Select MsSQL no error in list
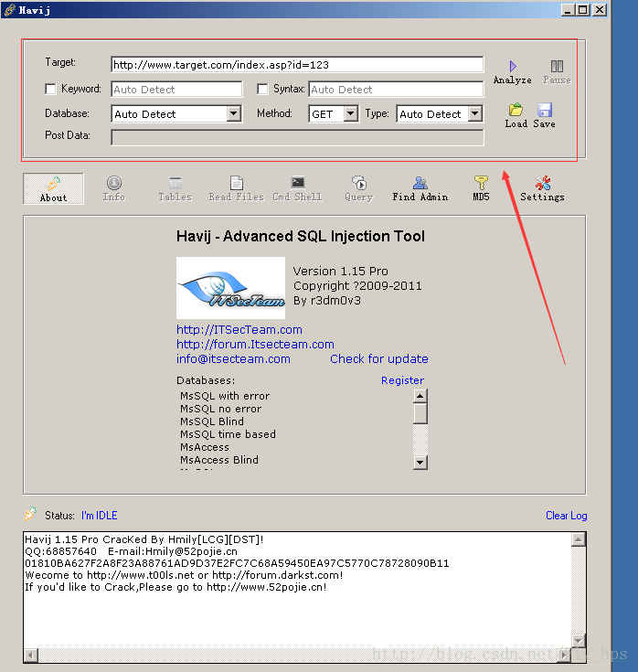 (x=220, y=409)
